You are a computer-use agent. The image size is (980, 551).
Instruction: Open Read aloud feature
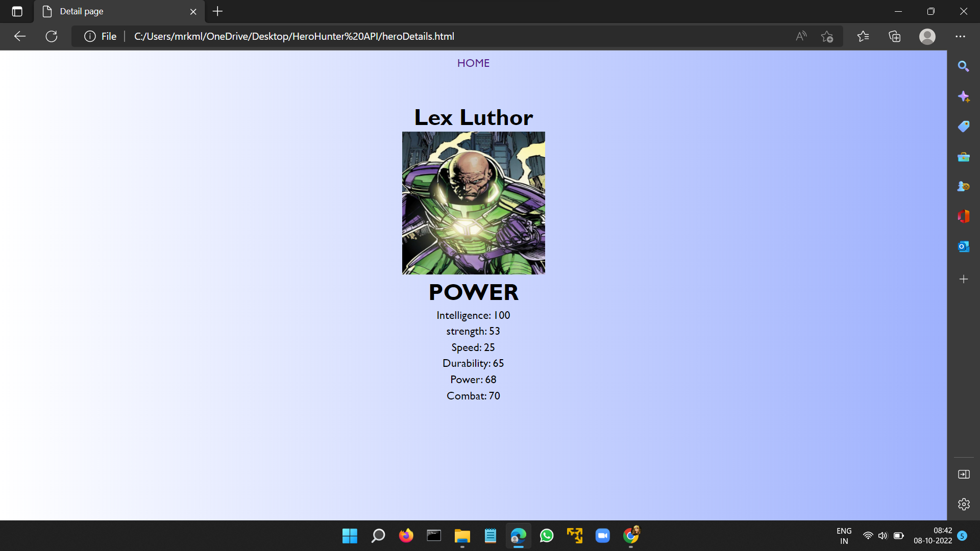click(x=801, y=36)
